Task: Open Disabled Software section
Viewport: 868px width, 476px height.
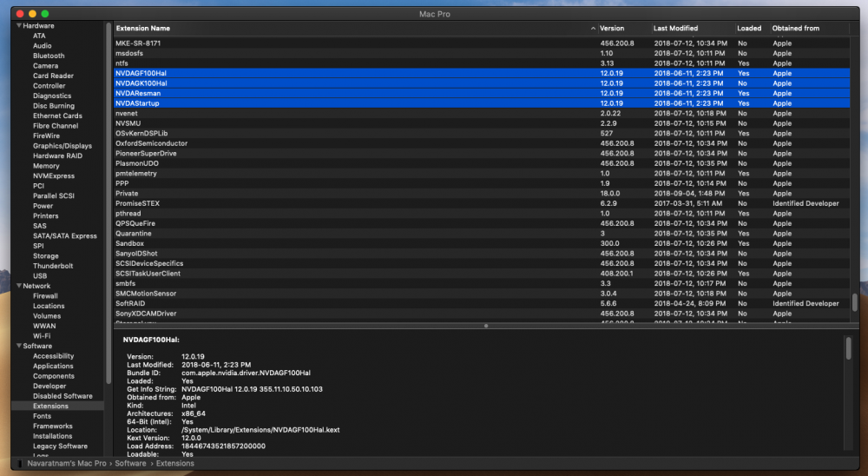Action: 62,396
